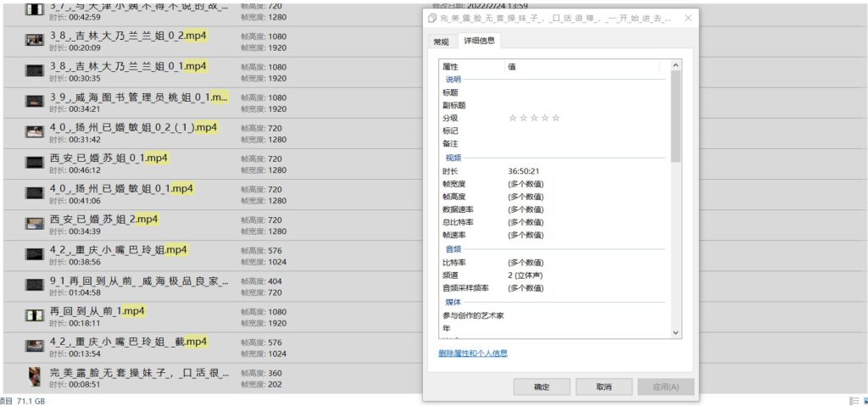The image size is (868, 406).
Task: Select the 比特率 property row
Action: (x=554, y=263)
